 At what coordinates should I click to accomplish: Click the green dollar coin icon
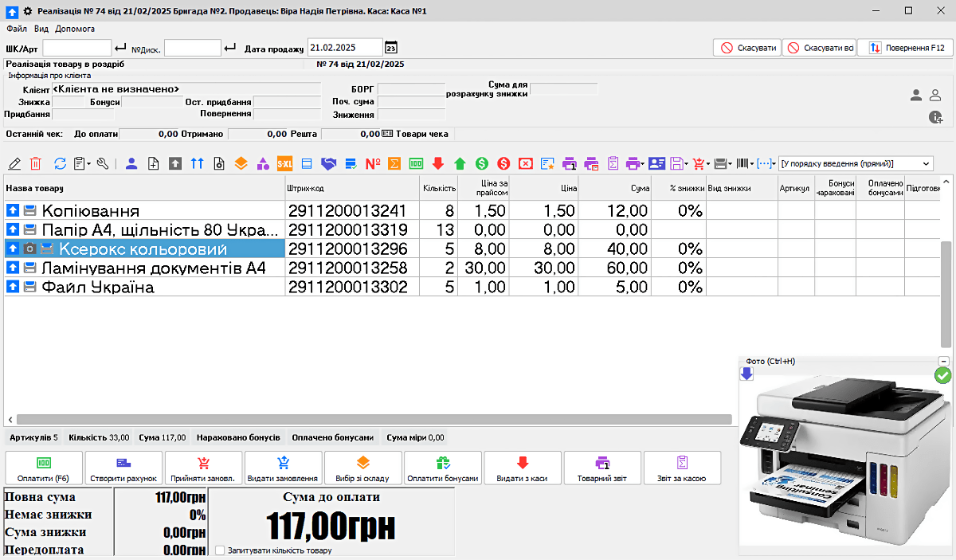pyautogui.click(x=481, y=163)
